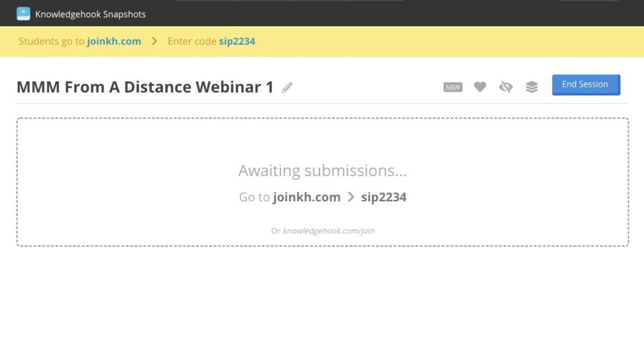Click the Knowledgehook logo icon

pyautogui.click(x=23, y=14)
